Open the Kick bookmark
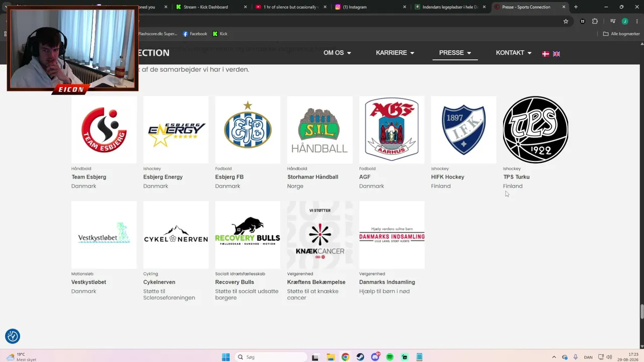This screenshot has width=644, height=362. 220,34
